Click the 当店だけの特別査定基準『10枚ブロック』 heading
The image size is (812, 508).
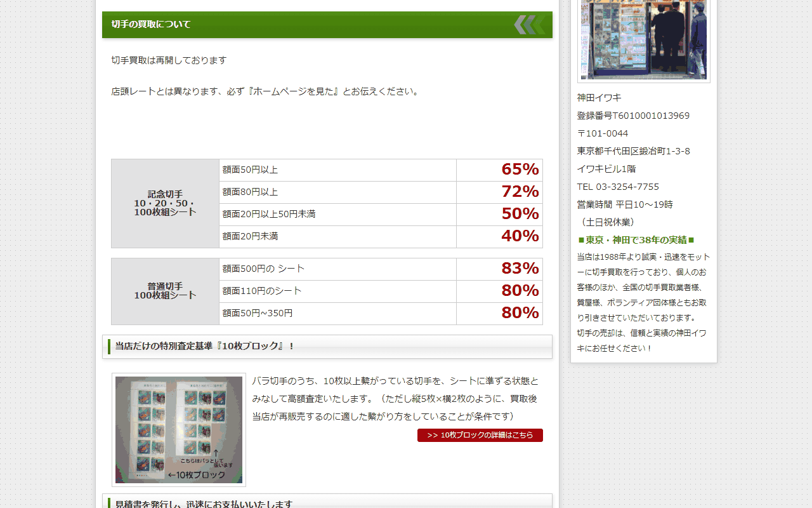[x=327, y=347]
